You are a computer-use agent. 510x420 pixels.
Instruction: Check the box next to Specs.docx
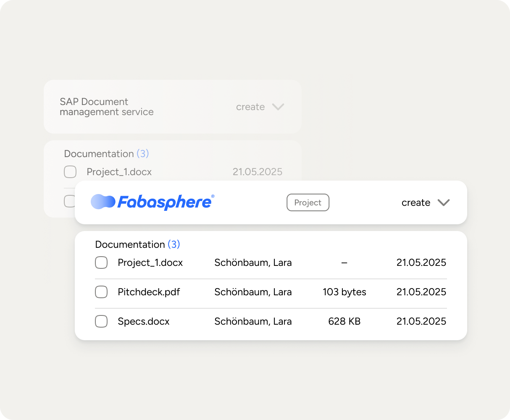[x=101, y=321]
